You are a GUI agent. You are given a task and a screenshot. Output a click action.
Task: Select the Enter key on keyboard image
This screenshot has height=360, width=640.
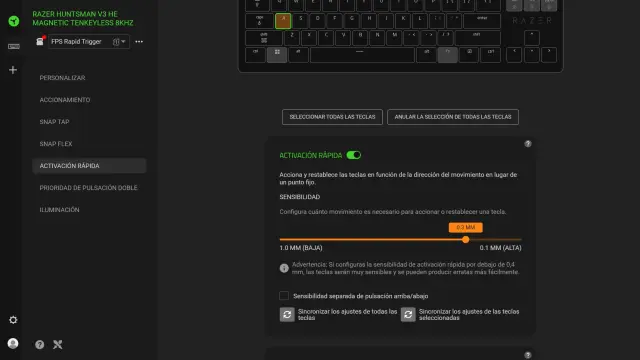(x=482, y=21)
